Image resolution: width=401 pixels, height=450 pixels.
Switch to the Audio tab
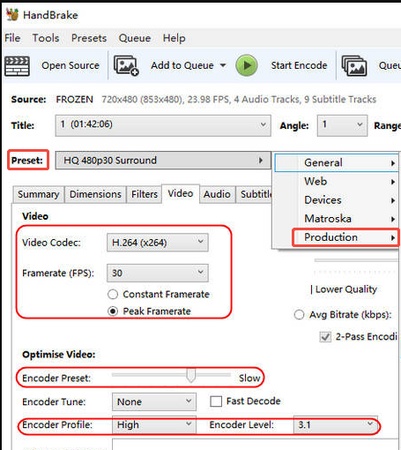(217, 194)
